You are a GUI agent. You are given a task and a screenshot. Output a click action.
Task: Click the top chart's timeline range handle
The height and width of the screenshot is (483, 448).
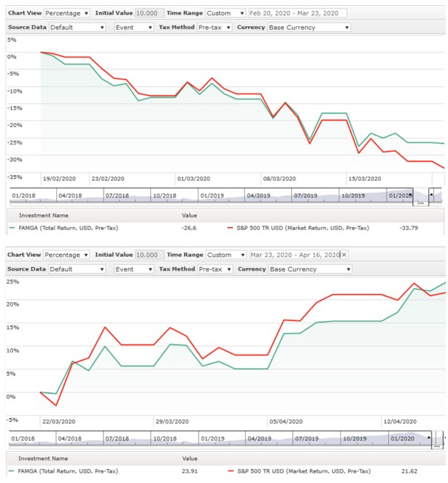[420, 202]
